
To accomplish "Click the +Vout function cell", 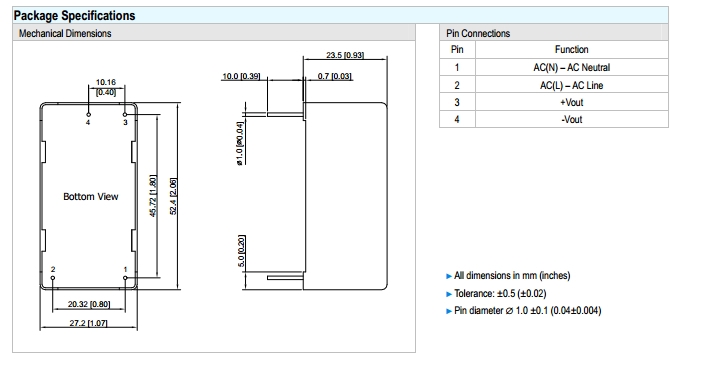I will 572,102.
